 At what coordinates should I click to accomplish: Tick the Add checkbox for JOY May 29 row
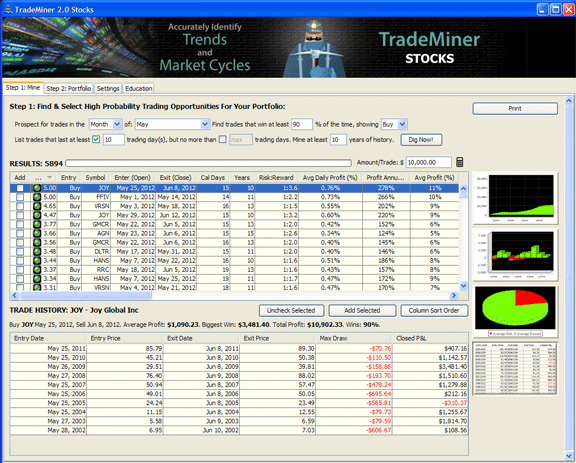pos(20,215)
